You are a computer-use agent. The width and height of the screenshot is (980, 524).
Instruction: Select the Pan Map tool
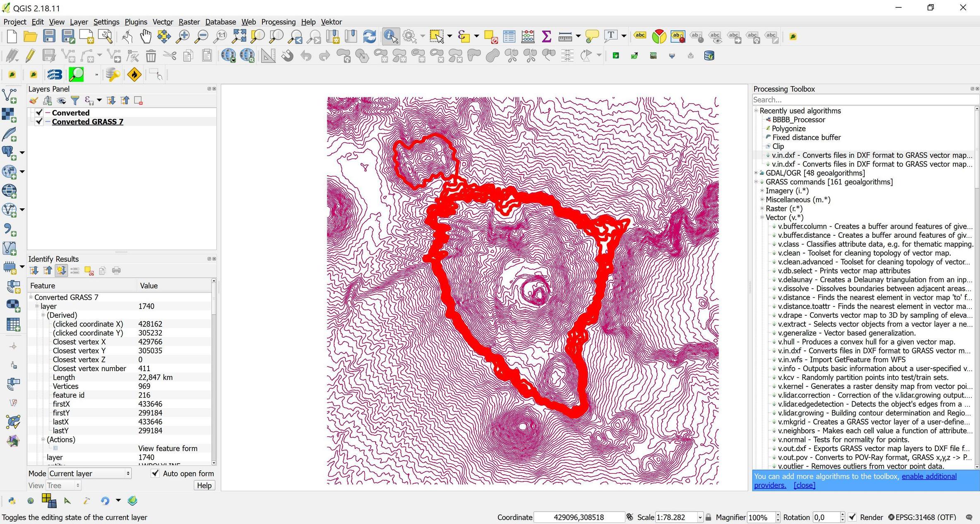tap(146, 37)
